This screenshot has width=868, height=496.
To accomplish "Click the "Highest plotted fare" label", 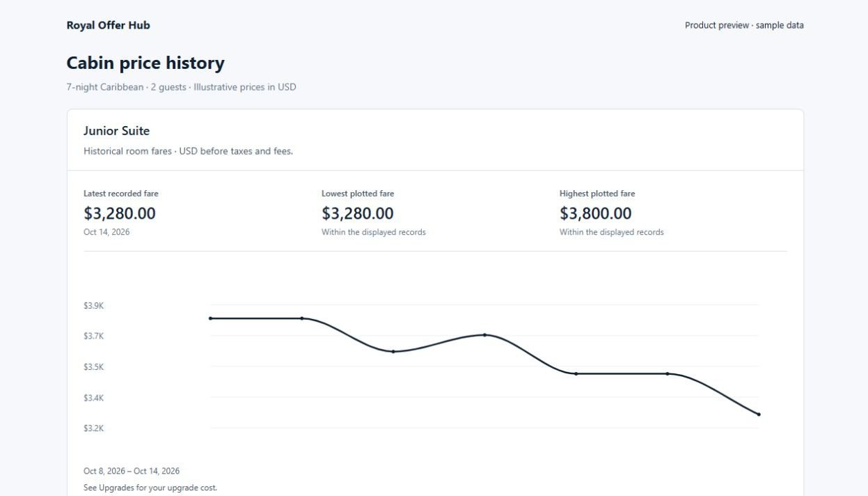I will tap(597, 194).
